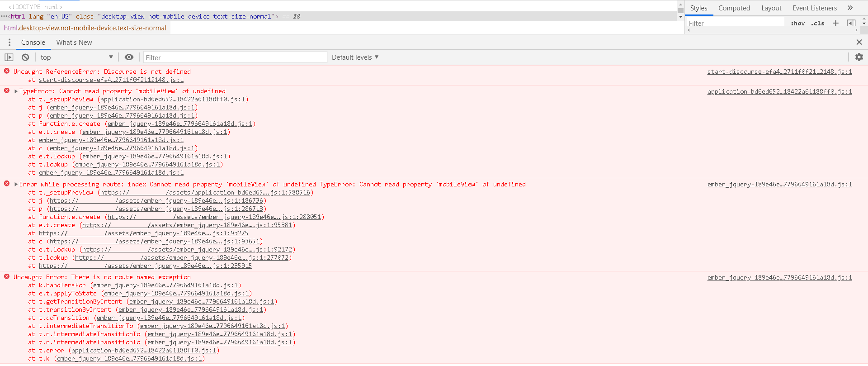Follow the t.lookup link ending js:1:277072
The height and width of the screenshot is (366, 868).
coord(182,258)
